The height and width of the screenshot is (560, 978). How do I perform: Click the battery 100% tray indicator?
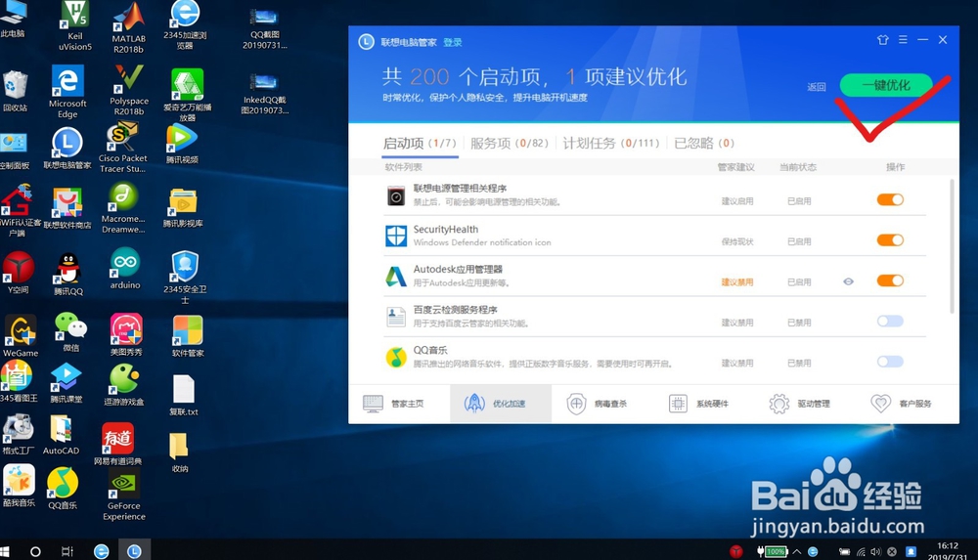pyautogui.click(x=773, y=551)
